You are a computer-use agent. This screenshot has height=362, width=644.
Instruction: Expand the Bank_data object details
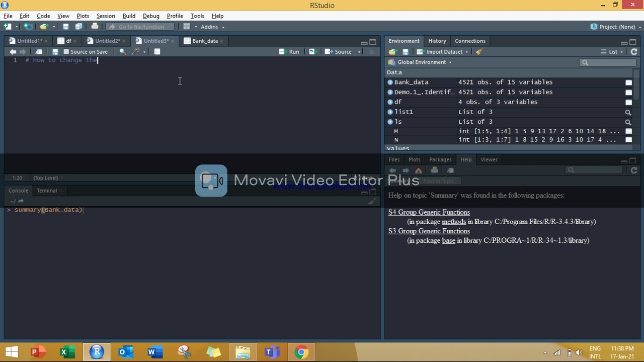pos(390,82)
